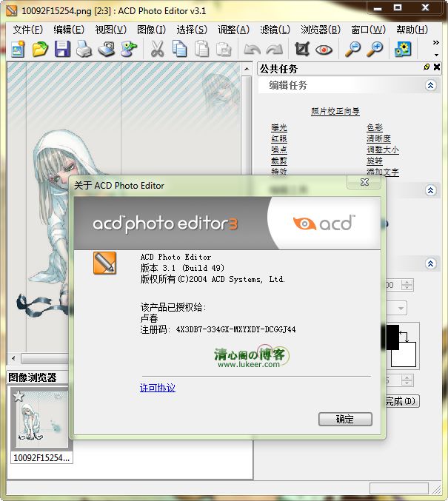Copy using the two-pages toolbar icon
448x501 pixels.
[x=179, y=49]
